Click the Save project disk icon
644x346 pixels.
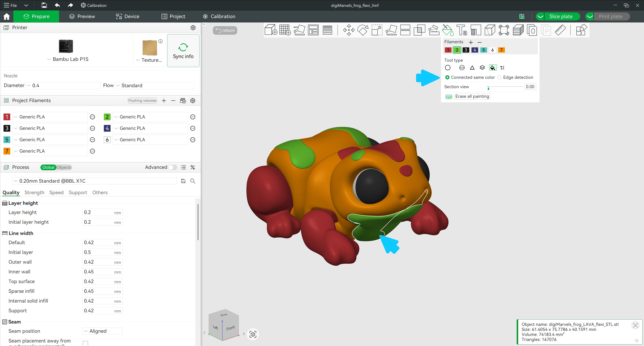pyautogui.click(x=44, y=5)
